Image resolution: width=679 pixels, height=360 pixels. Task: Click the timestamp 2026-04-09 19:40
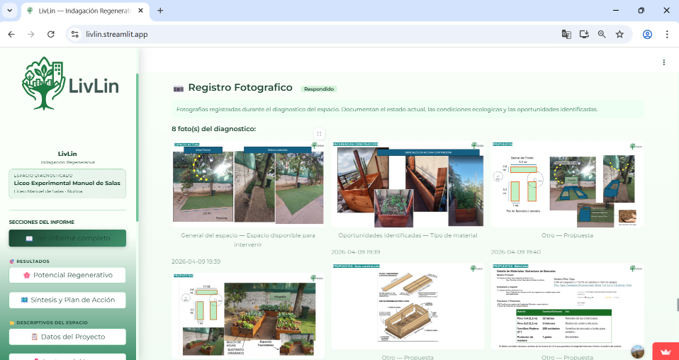point(516,252)
